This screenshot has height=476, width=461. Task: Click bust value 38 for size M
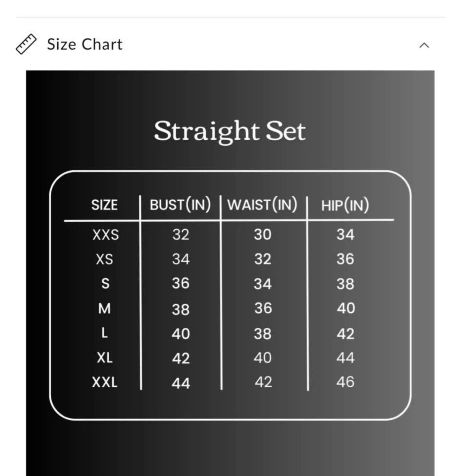tap(181, 310)
